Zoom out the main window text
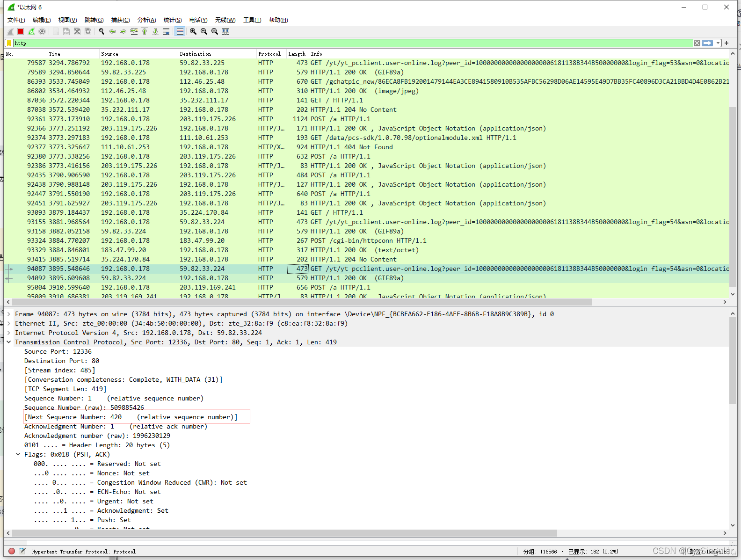741x560 pixels. pyautogui.click(x=204, y=31)
